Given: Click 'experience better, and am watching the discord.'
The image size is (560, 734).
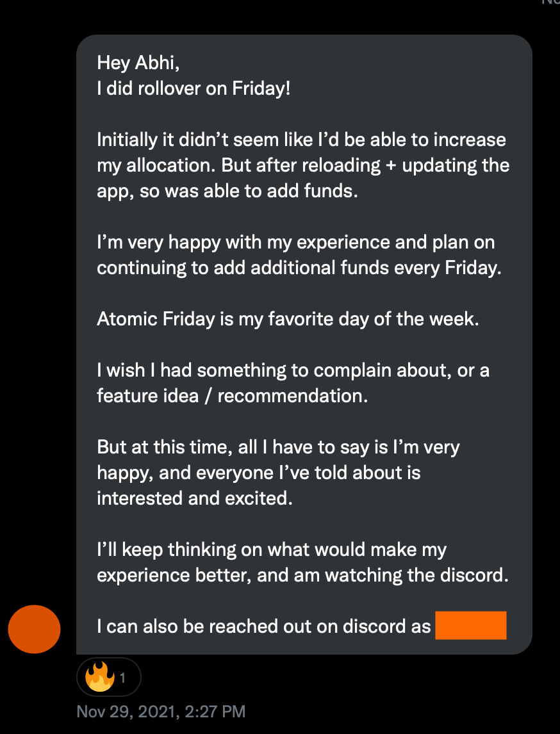Looking at the screenshot, I should [x=302, y=575].
